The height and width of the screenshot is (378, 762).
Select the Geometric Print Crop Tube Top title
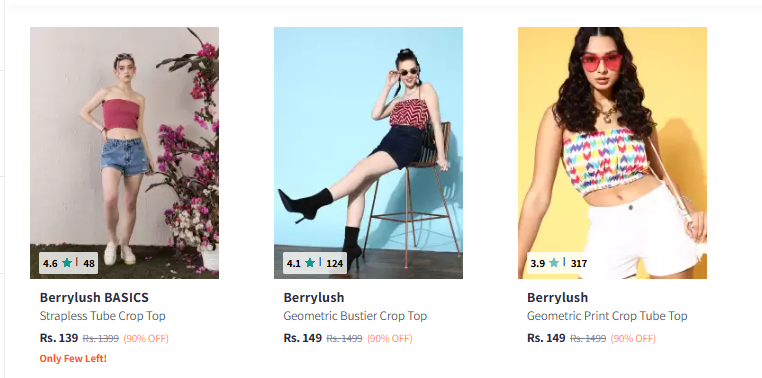(607, 316)
